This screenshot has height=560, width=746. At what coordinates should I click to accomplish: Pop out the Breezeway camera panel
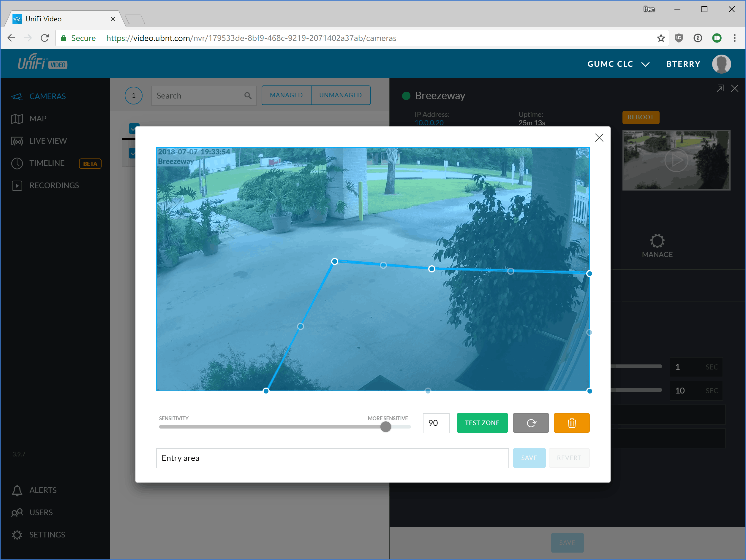[x=720, y=88]
